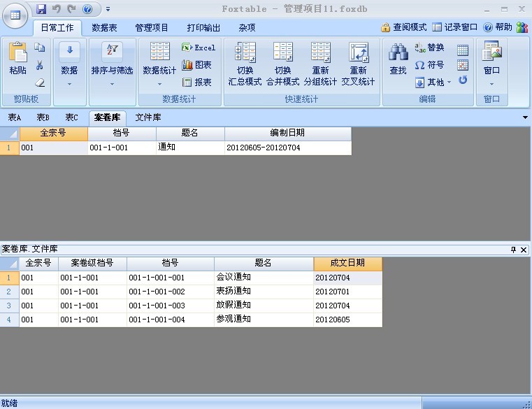Viewport: 532px width, 409px height.
Task: Open the 图表 chart tool
Action: click(196, 65)
